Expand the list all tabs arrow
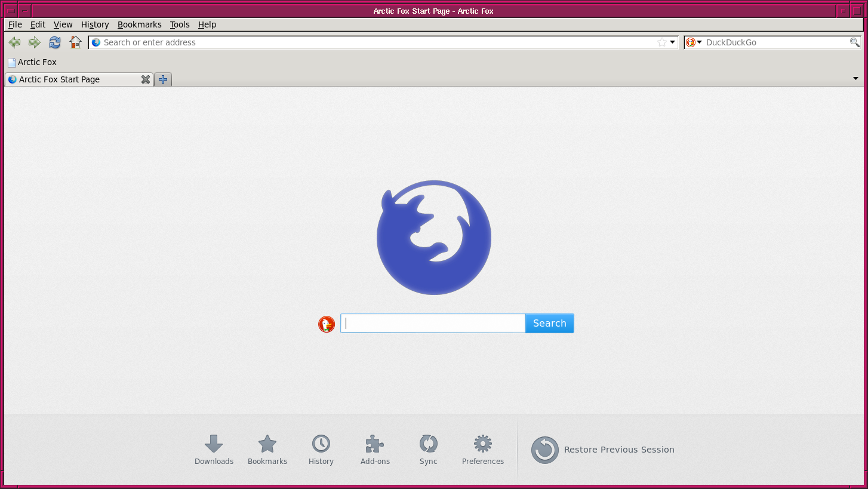 click(855, 79)
